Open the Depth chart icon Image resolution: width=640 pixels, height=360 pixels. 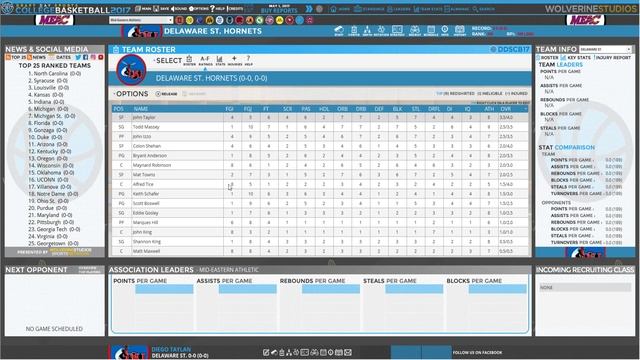(x=367, y=31)
